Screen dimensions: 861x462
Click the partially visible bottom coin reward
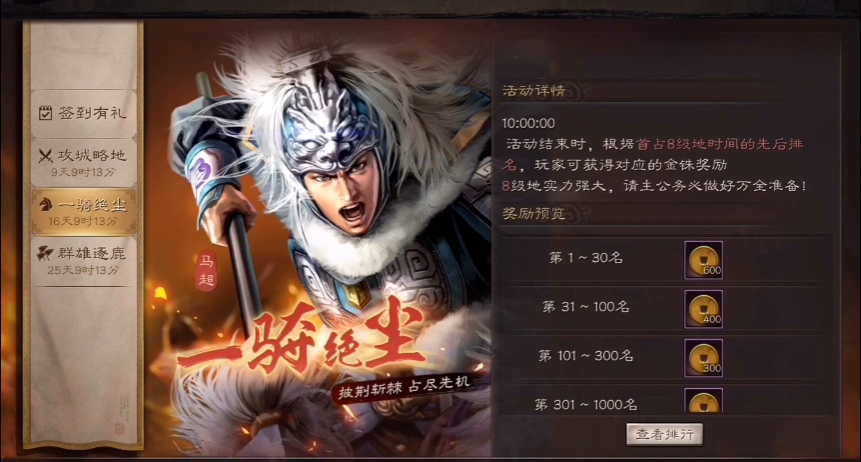tap(703, 400)
